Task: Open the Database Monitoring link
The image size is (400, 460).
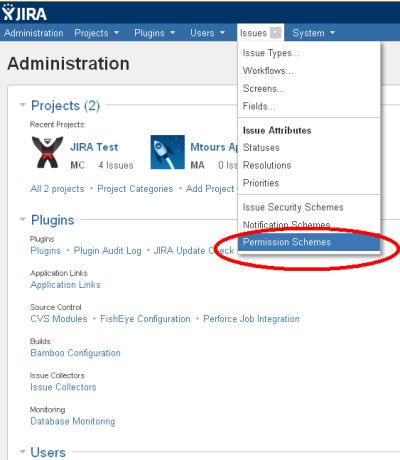Action: point(73,421)
